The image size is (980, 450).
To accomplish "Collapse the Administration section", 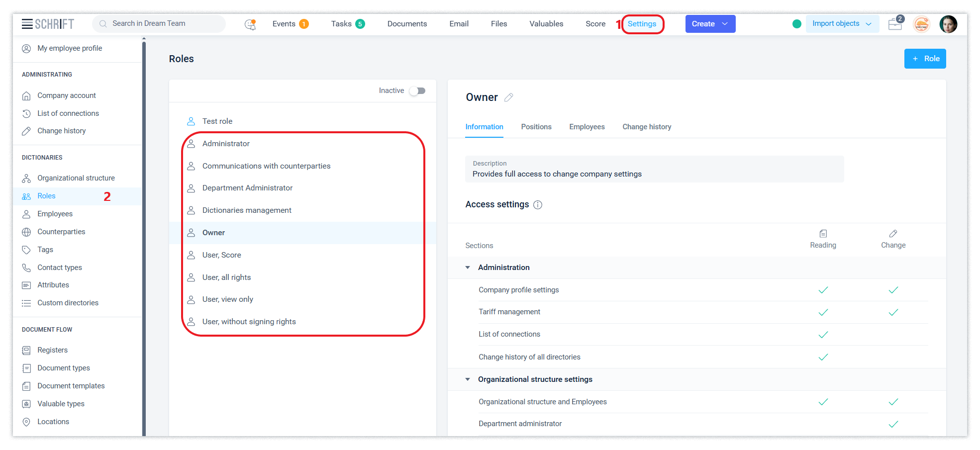I will tap(468, 268).
